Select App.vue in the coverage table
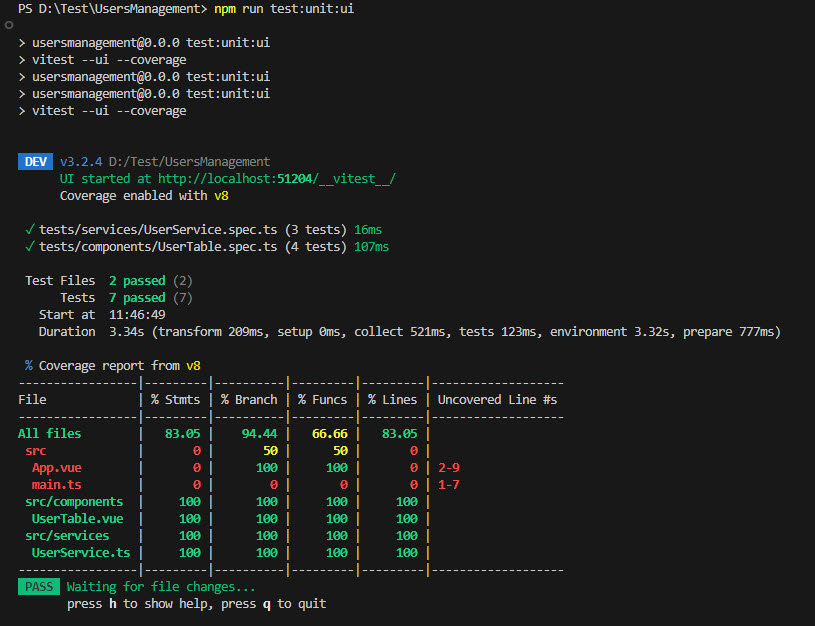The width and height of the screenshot is (815, 626). (x=56, y=468)
